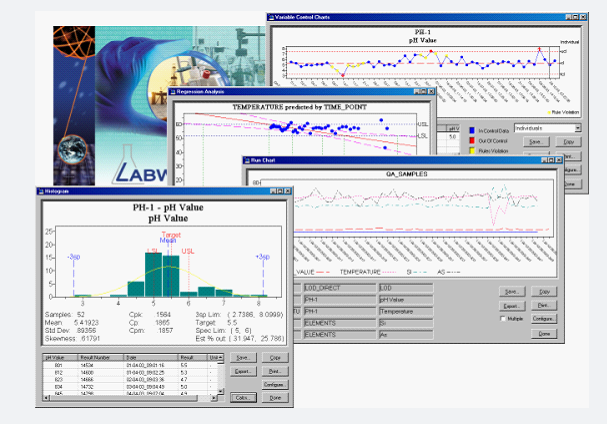Click Save in Variable Control Charts window
The height and width of the screenshot is (424, 607).
[x=536, y=142]
